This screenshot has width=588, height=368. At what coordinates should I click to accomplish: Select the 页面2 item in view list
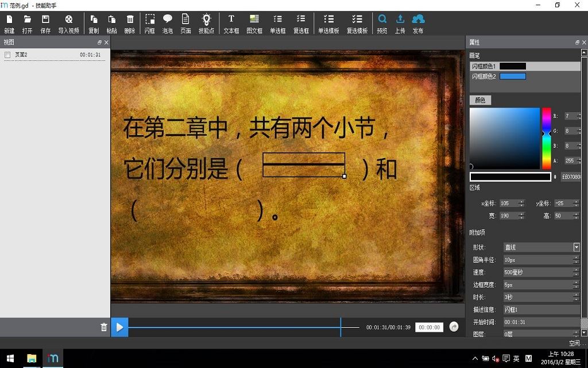[55, 55]
